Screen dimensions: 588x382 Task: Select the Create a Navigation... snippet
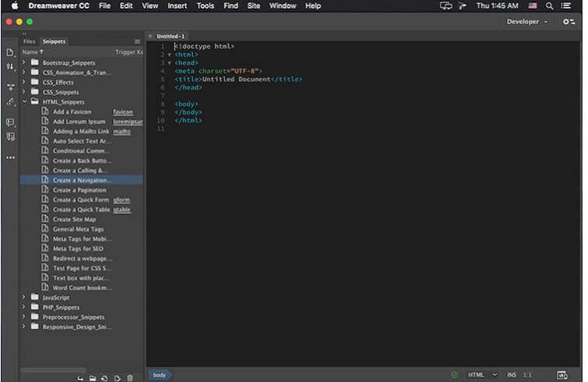[81, 180]
